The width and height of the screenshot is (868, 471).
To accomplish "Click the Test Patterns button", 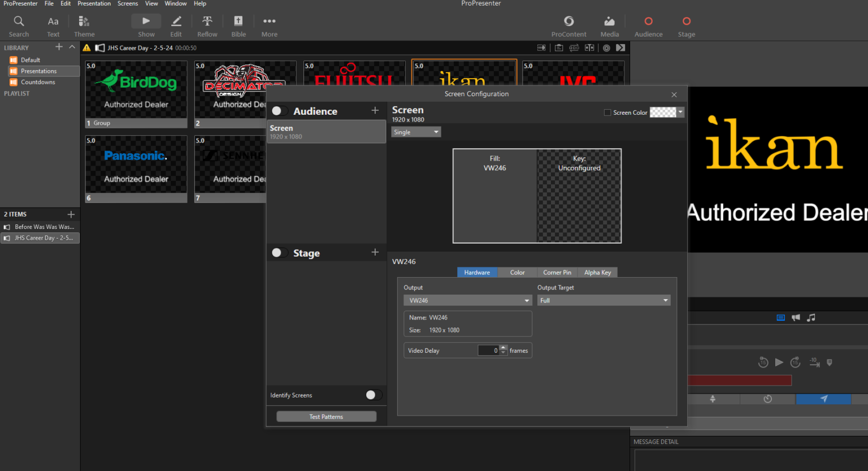I will pyautogui.click(x=326, y=416).
